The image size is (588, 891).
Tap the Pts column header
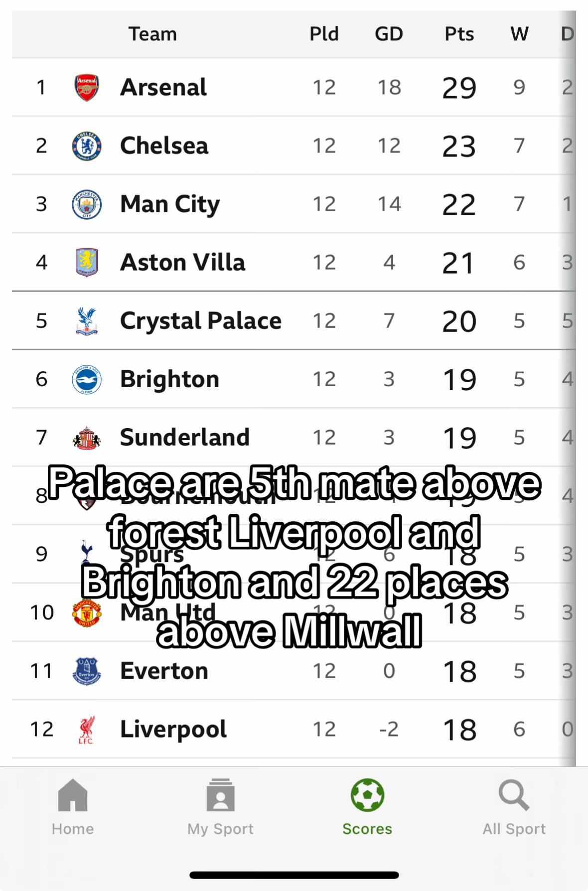(x=459, y=34)
